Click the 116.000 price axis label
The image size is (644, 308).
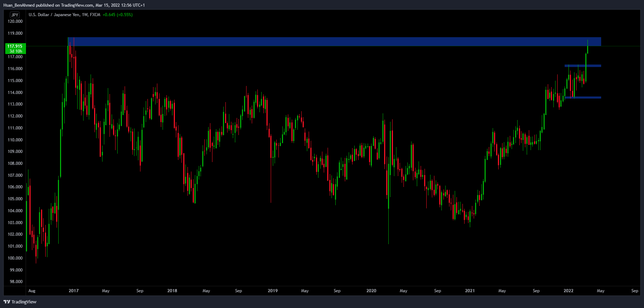(15, 69)
